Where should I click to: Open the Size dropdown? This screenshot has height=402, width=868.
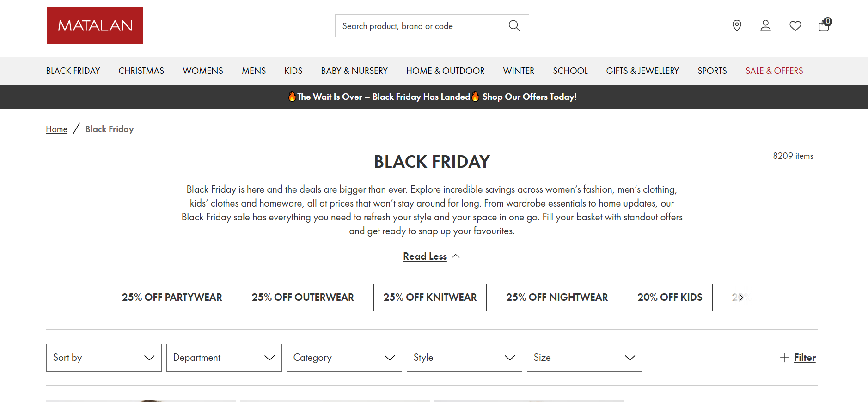(x=584, y=357)
